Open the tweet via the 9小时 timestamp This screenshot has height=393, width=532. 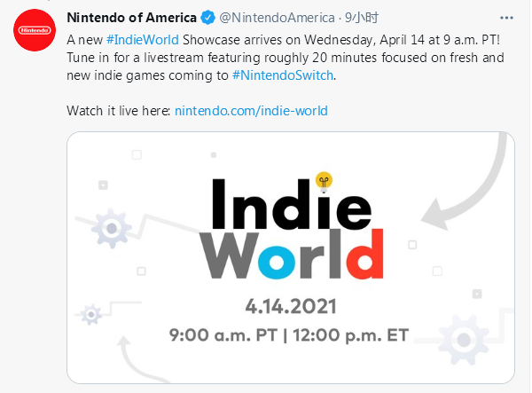pyautogui.click(x=362, y=18)
